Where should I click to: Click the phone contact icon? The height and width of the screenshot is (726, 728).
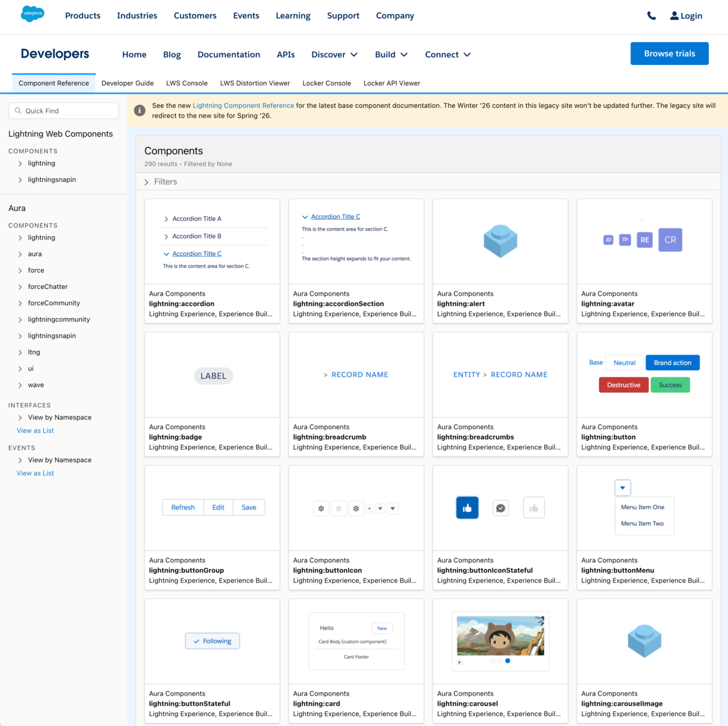(x=652, y=16)
